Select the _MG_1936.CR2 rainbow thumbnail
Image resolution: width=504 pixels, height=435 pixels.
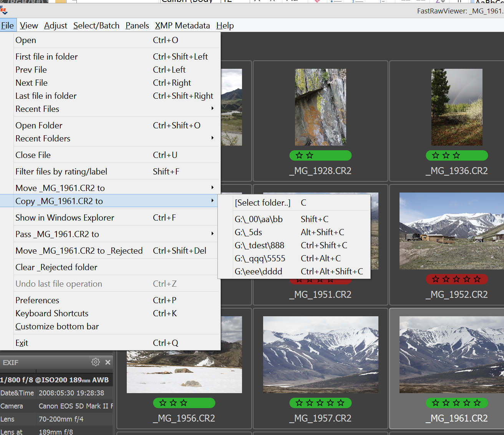457,107
